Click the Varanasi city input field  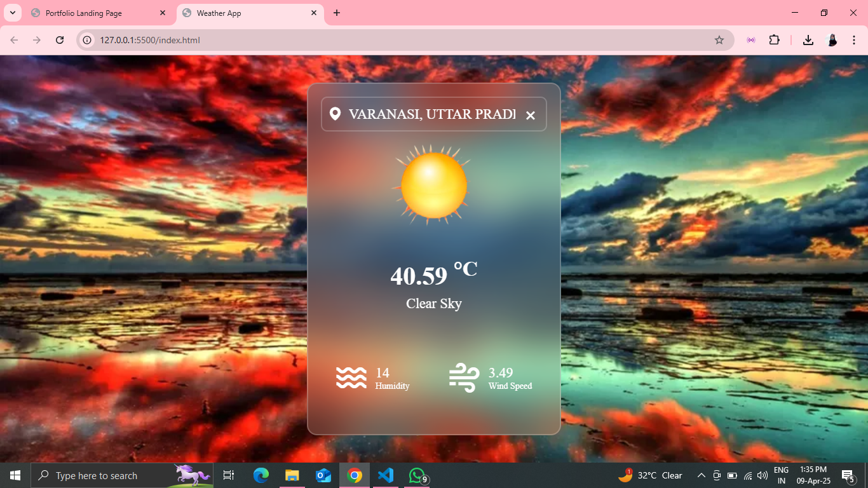432,114
